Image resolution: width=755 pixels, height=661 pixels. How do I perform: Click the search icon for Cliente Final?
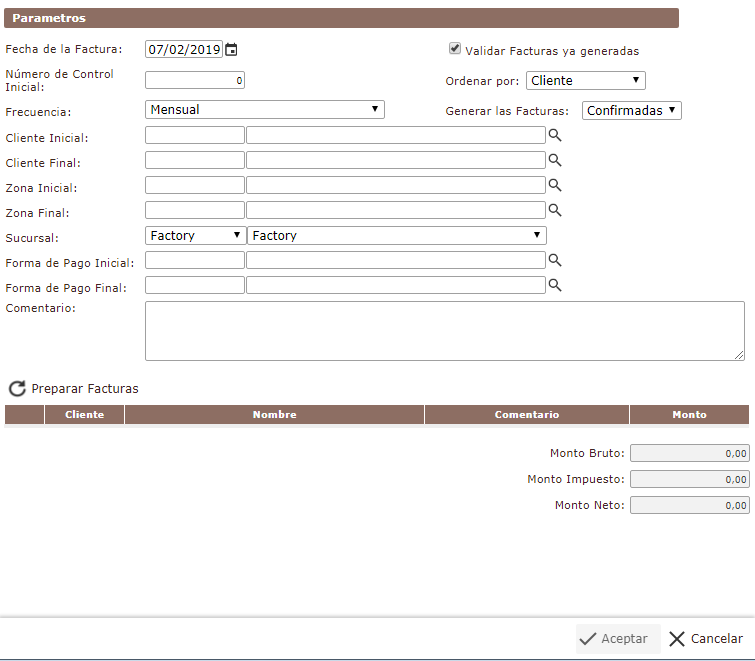[555, 160]
